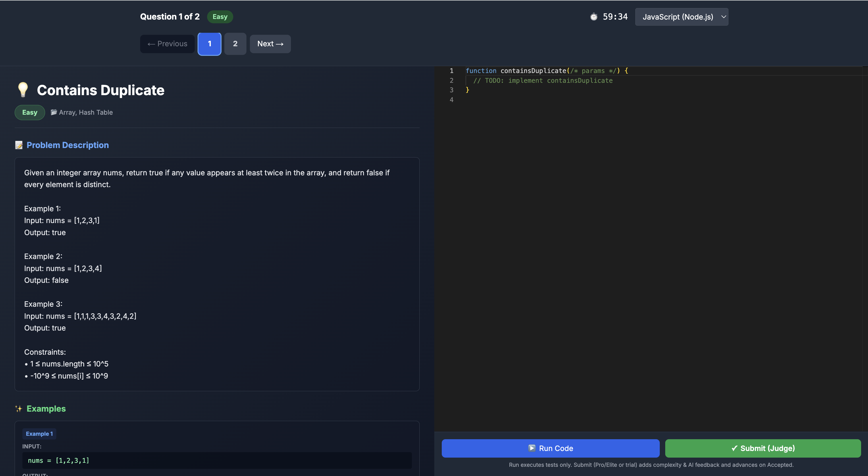Image resolution: width=868 pixels, height=476 pixels.
Task: Click the stopwatch timer icon
Action: 594,16
